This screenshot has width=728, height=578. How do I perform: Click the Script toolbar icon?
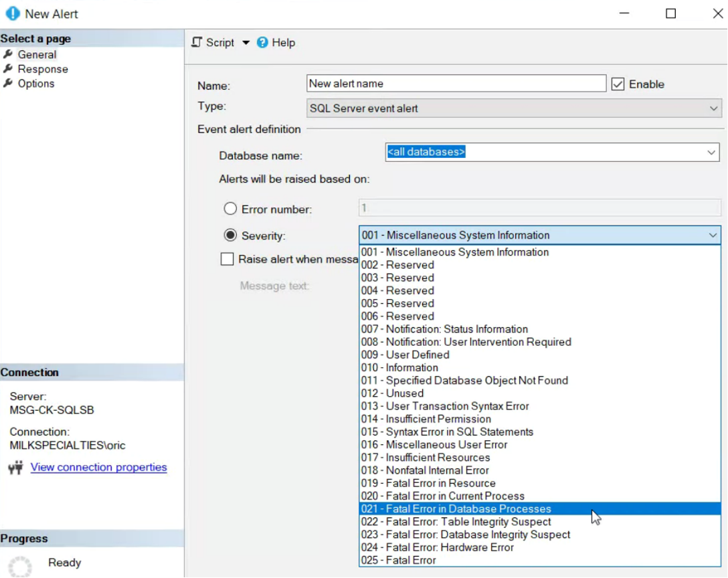click(x=197, y=42)
